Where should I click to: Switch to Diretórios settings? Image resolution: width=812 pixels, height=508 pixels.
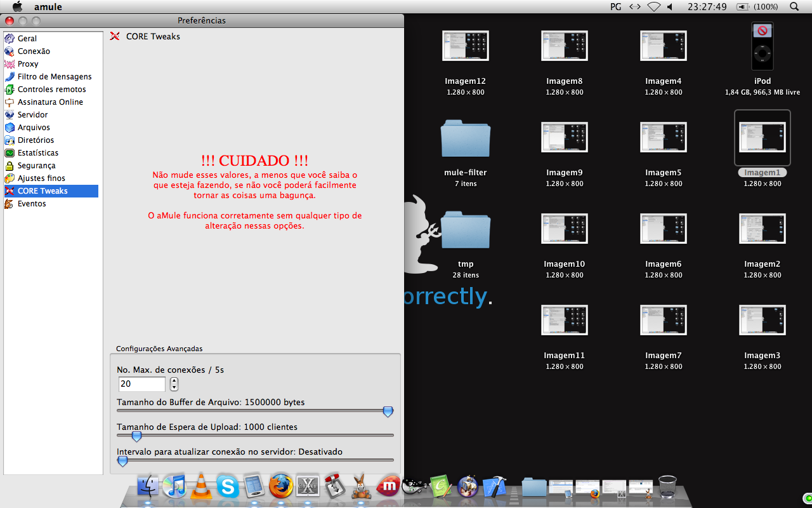click(x=36, y=140)
